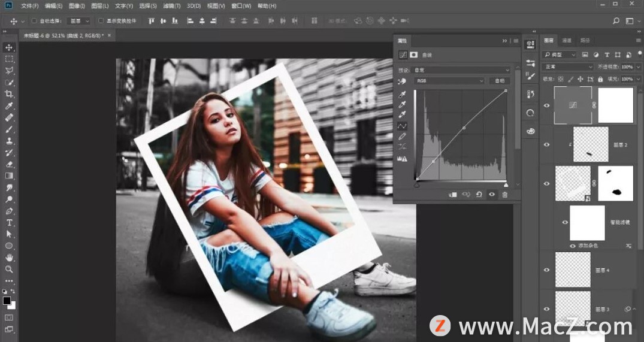The image size is (644, 342).
Task: Open the 正常 blend mode dropdown
Action: tap(567, 66)
